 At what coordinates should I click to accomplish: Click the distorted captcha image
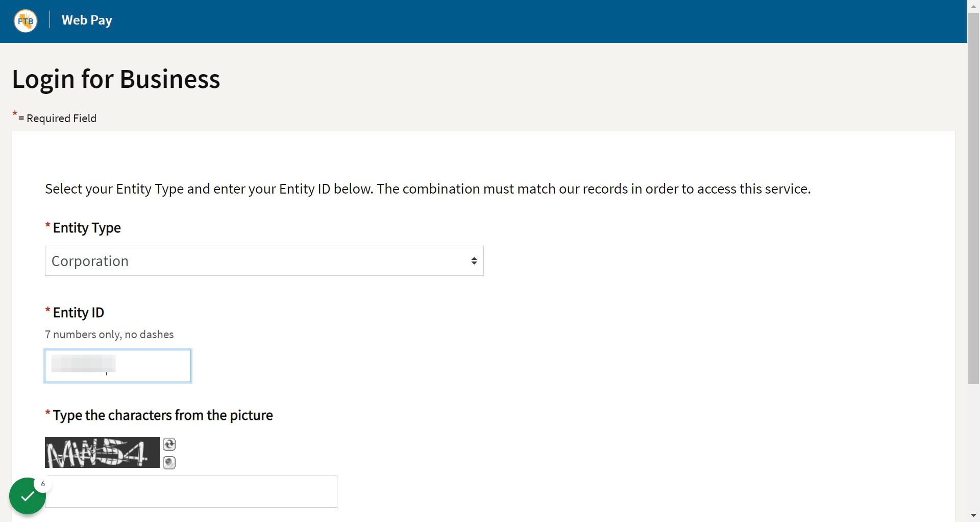coord(102,453)
